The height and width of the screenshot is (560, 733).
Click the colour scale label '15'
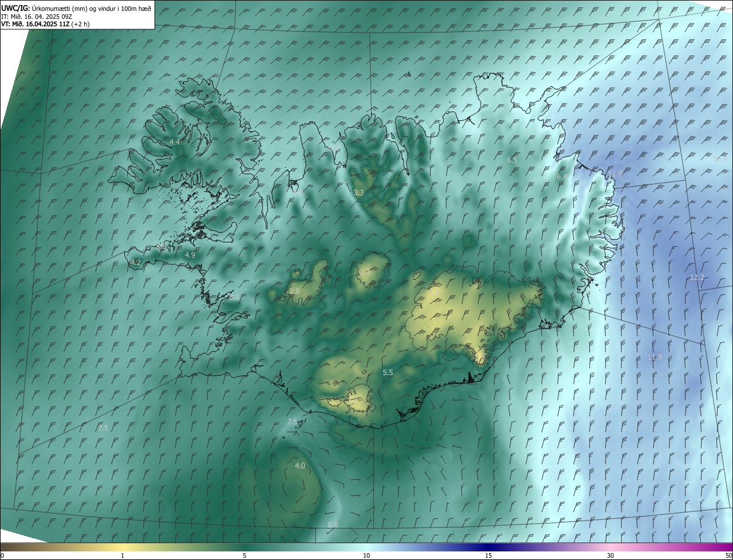pos(488,555)
